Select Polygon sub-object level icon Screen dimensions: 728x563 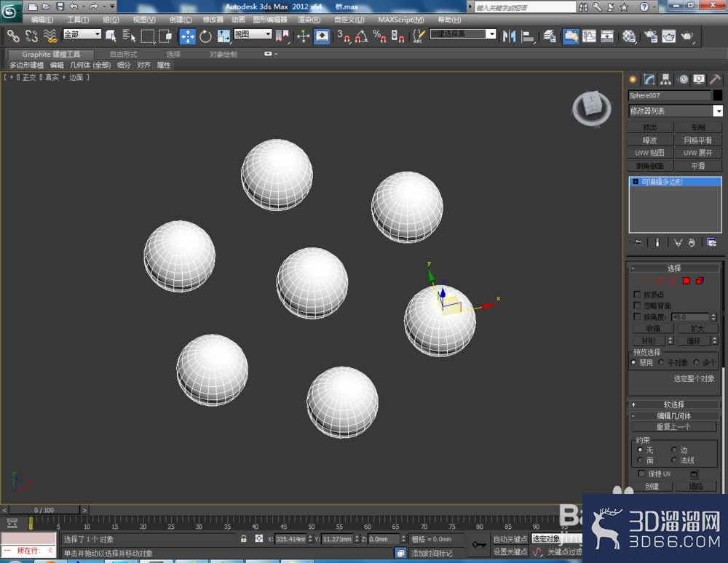(687, 281)
